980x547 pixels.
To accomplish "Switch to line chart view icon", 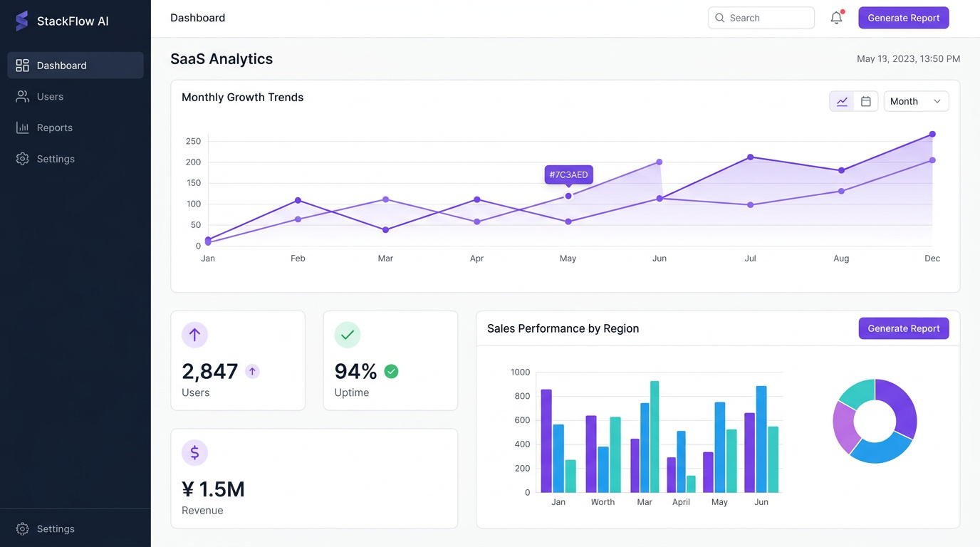I will [842, 101].
